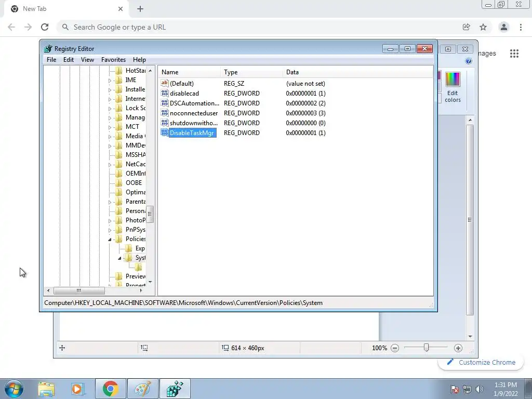
Task: Expand the Lock Screen tree node
Action: tap(110, 109)
